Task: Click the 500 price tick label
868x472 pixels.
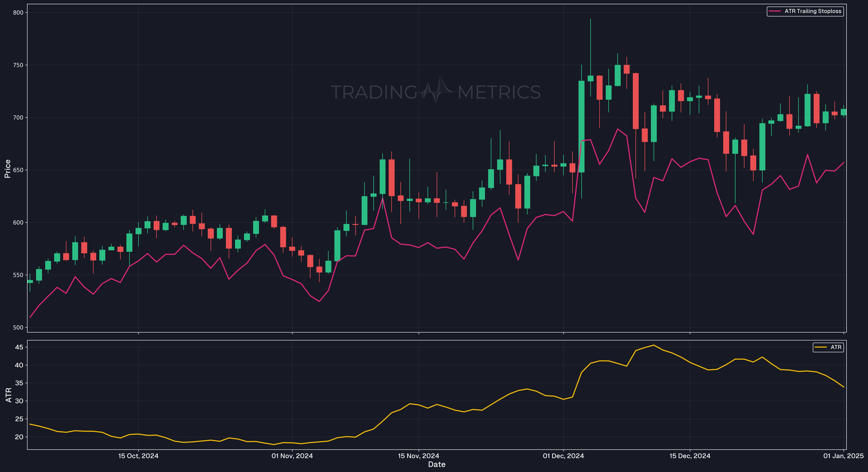Action: coord(18,328)
